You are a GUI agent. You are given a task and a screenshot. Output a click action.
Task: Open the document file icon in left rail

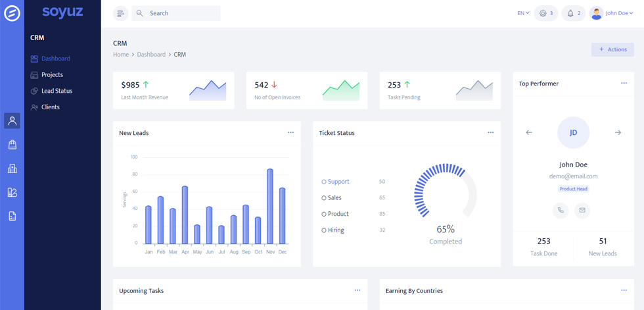[x=12, y=216]
